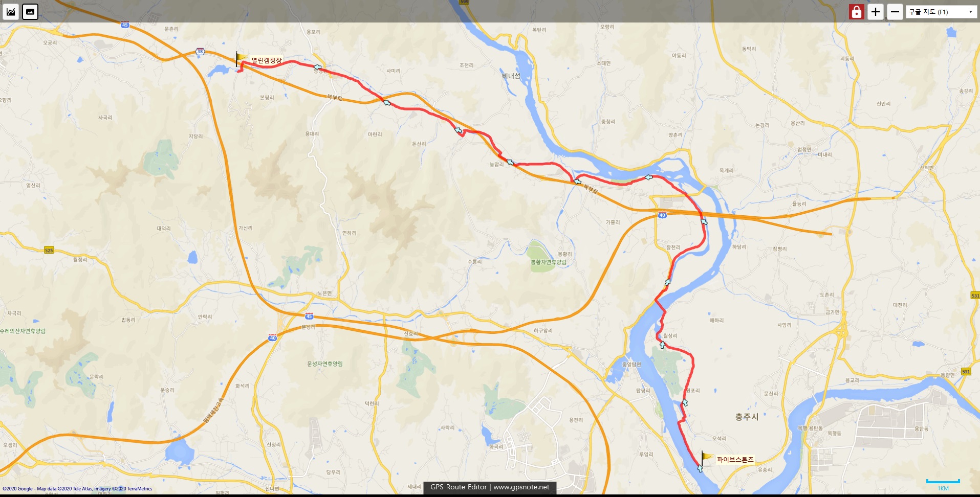This screenshot has height=497, width=980.
Task: Click the direction arrow near 능암리
Action: tap(510, 162)
